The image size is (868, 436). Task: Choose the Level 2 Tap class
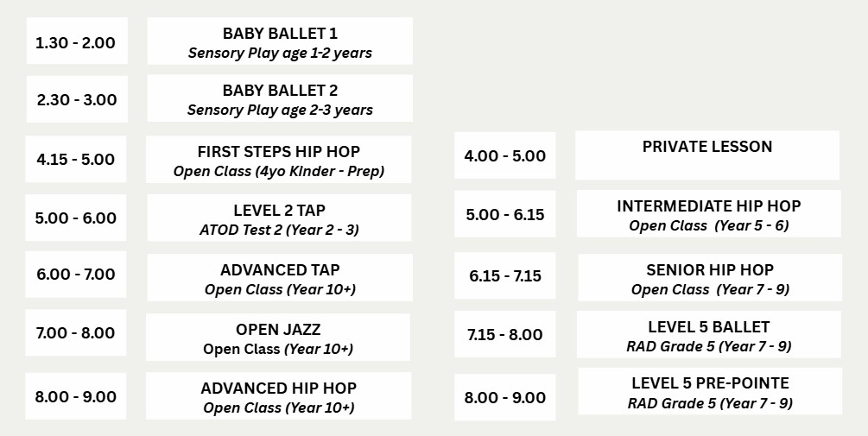coord(279,218)
